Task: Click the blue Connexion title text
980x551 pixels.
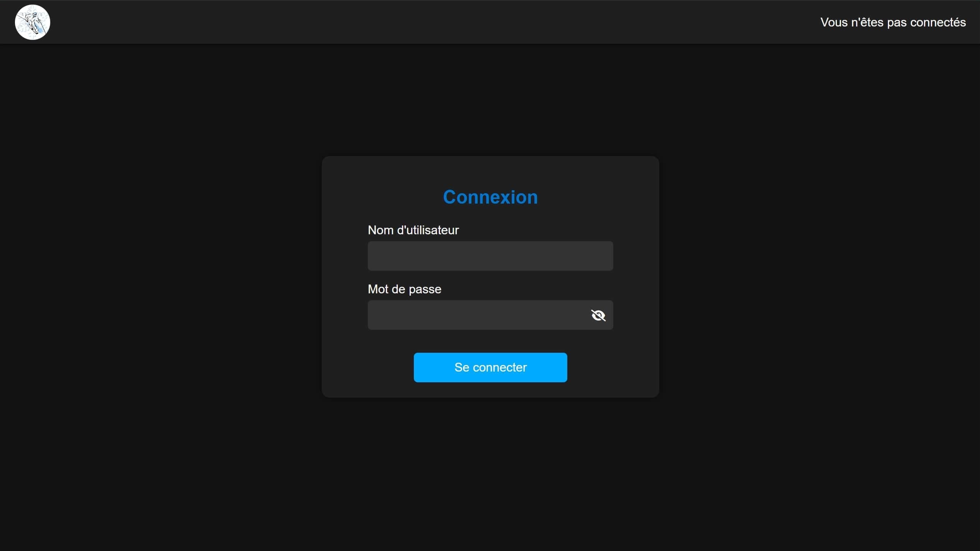Action: (490, 197)
